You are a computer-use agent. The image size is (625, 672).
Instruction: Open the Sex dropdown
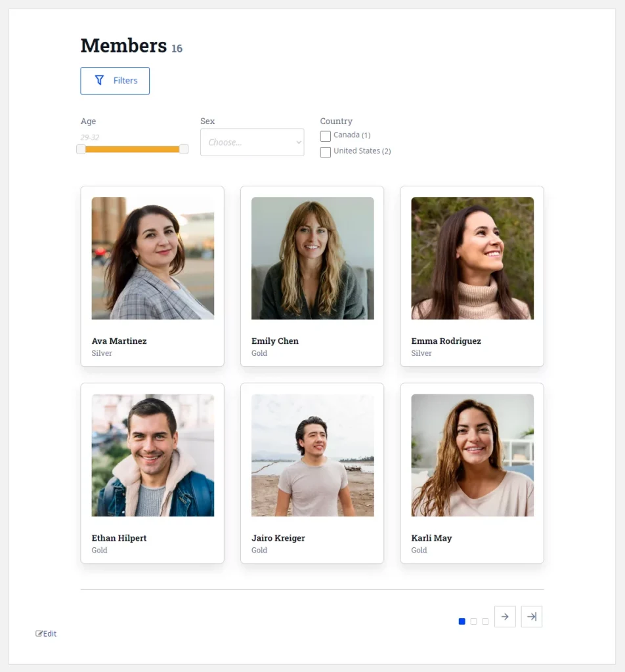[x=252, y=142]
